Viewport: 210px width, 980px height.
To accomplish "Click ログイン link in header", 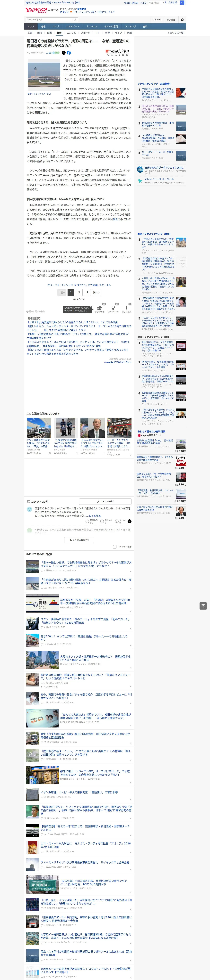I will click(64, 12).
